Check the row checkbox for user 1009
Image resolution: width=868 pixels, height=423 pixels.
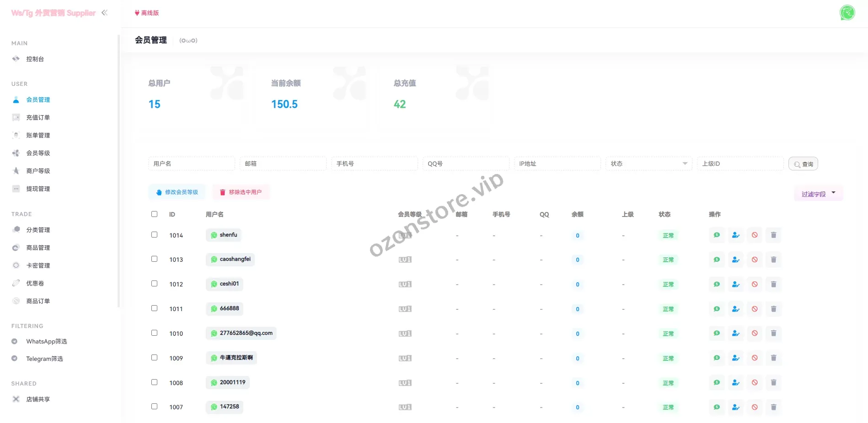(x=155, y=358)
